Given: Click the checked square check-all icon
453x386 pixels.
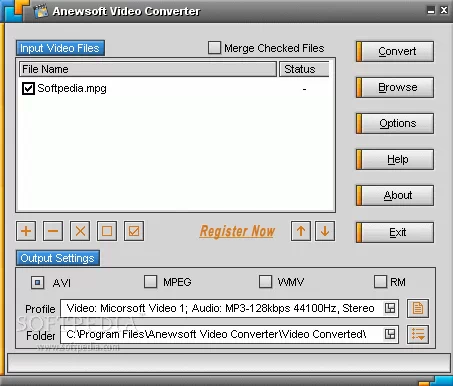Looking at the screenshot, I should 134,231.
